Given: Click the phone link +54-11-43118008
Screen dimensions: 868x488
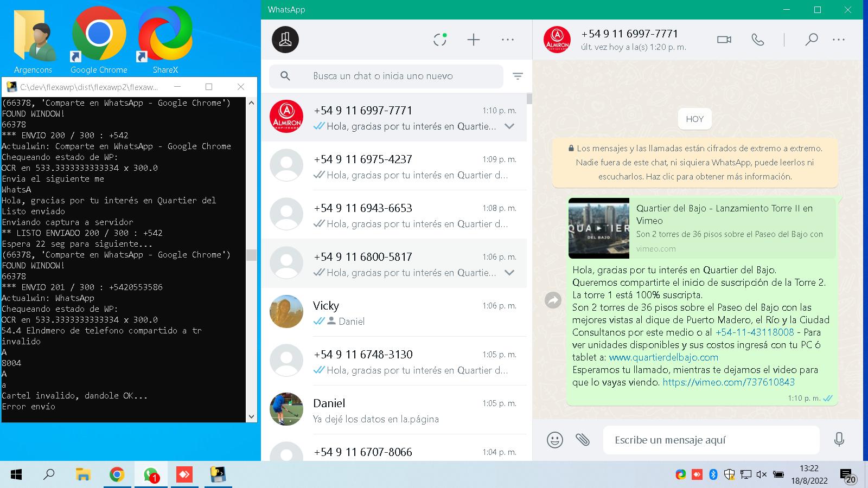Looking at the screenshot, I should coord(755,332).
